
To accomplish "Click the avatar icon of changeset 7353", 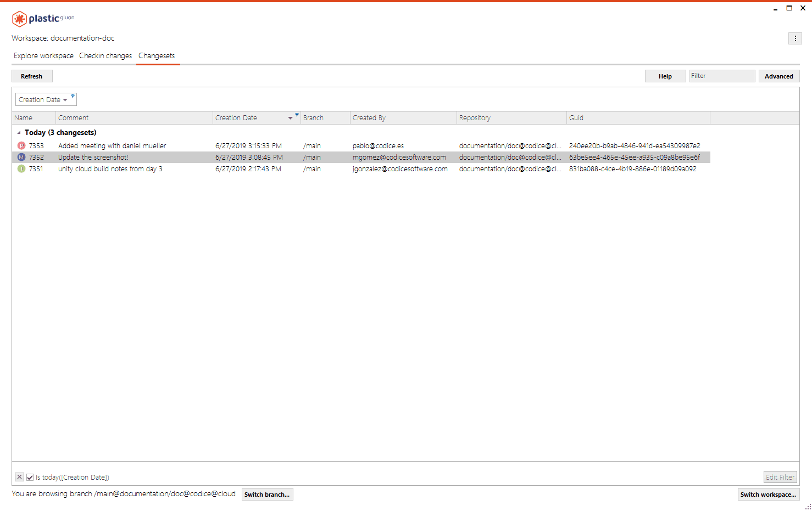I will (21, 145).
